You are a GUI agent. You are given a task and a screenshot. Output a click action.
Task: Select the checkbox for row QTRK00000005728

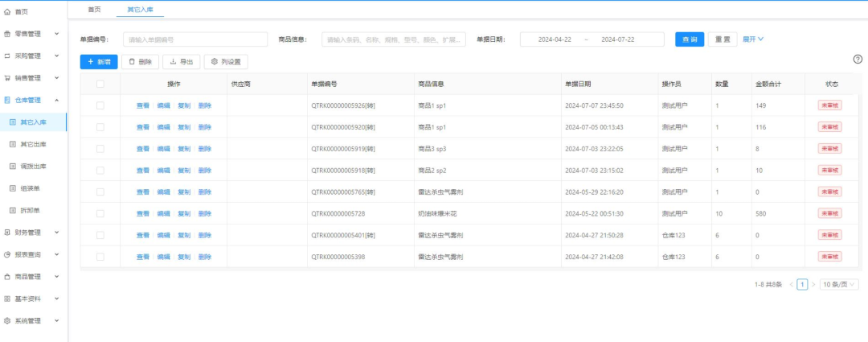coord(100,213)
